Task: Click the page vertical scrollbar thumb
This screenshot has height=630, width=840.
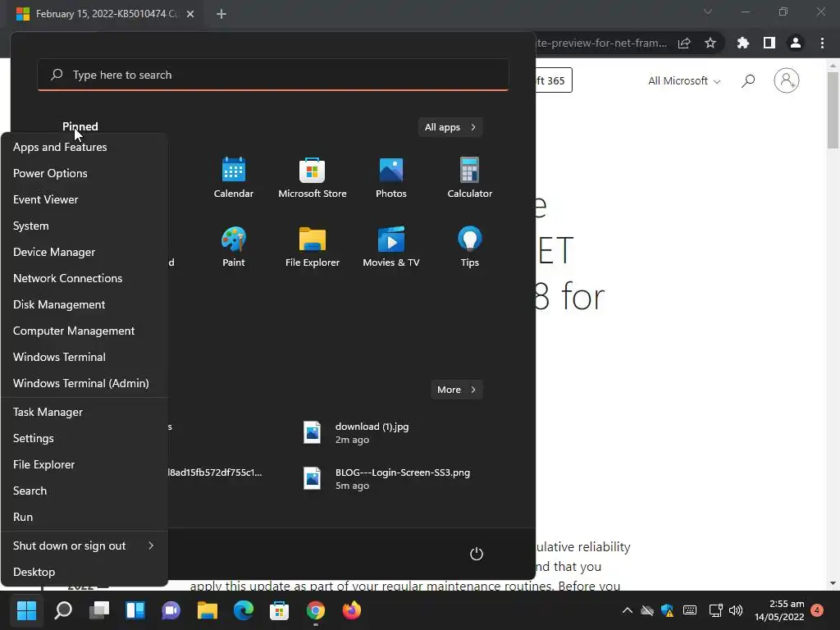Action: point(833,111)
